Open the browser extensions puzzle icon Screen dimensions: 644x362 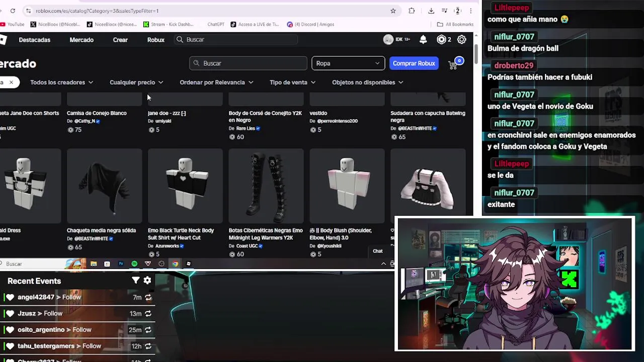click(412, 11)
